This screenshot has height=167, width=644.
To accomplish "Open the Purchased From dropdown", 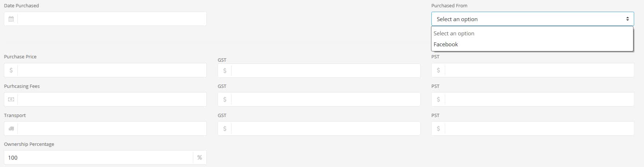I will pyautogui.click(x=533, y=19).
